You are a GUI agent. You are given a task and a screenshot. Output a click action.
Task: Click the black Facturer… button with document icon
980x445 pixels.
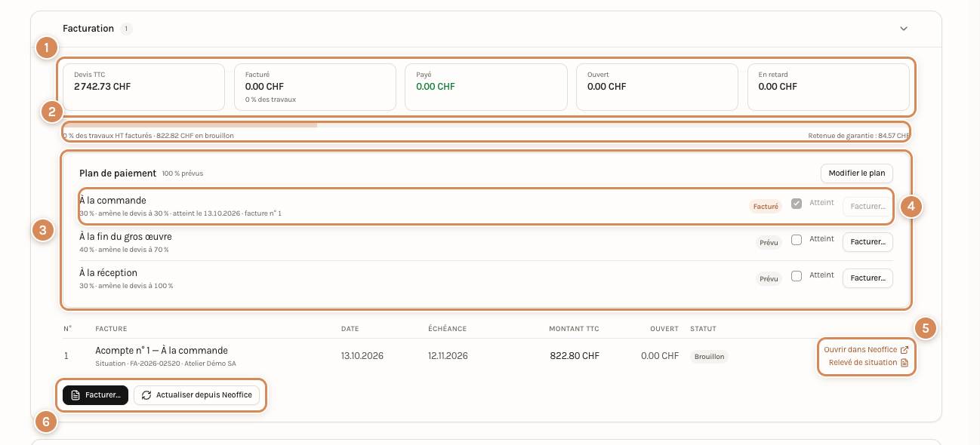point(95,395)
